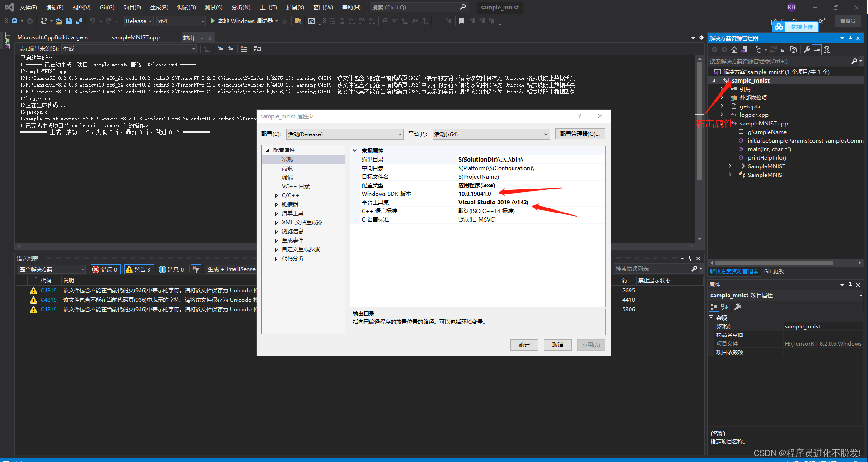Click the 配置管理器(O)... button

(x=580, y=134)
